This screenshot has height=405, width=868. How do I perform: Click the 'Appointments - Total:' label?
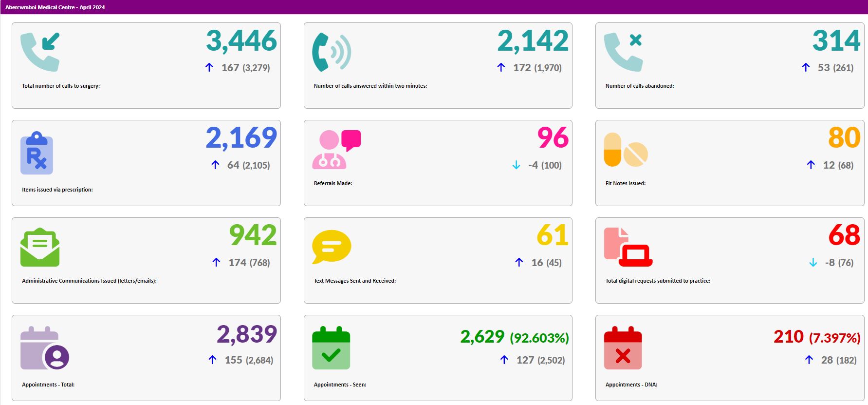pyautogui.click(x=48, y=385)
